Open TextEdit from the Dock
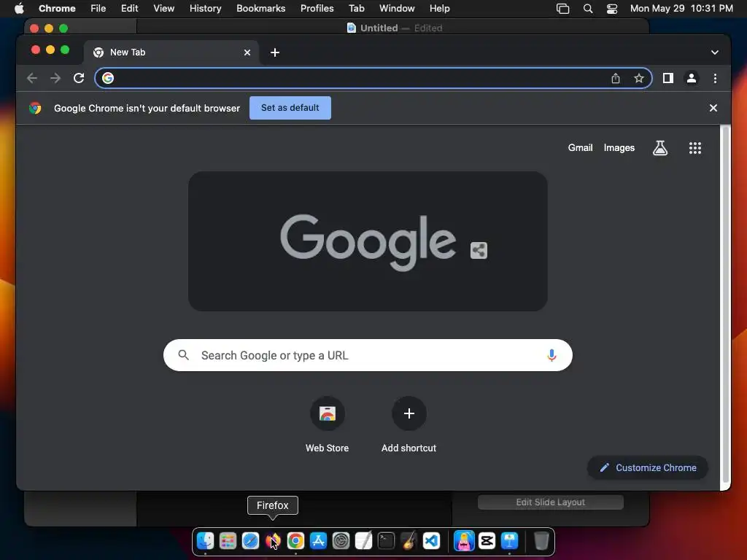 click(363, 541)
